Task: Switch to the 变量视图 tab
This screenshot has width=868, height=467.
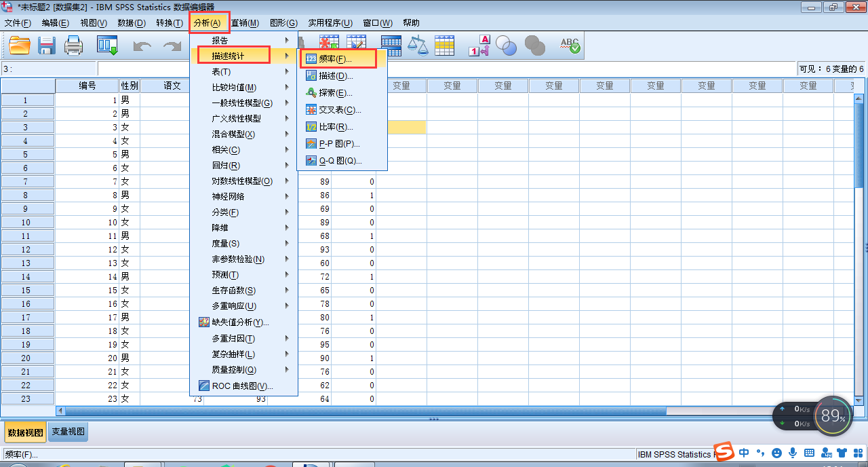Action: 68,432
